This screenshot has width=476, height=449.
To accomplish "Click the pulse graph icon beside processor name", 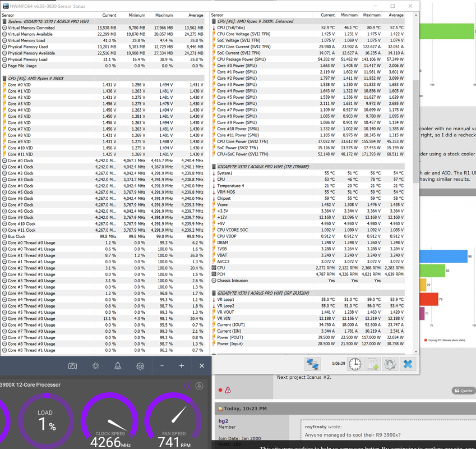I will [199, 386].
